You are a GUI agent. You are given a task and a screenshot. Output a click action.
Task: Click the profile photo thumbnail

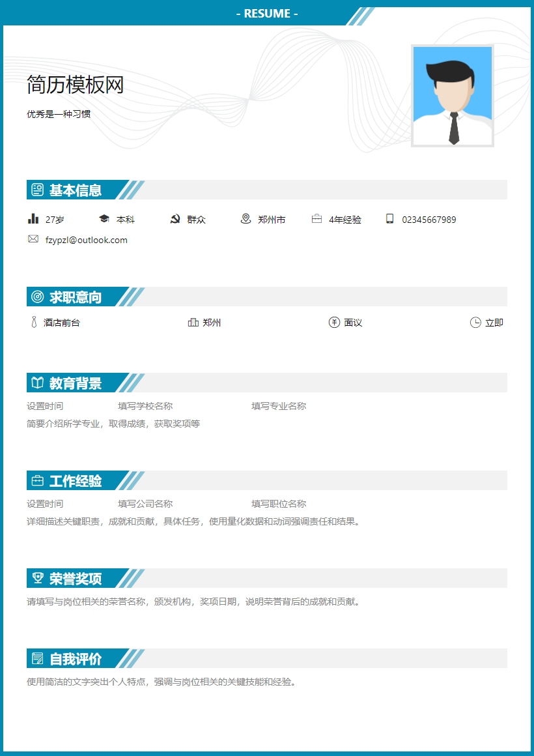[x=452, y=96]
